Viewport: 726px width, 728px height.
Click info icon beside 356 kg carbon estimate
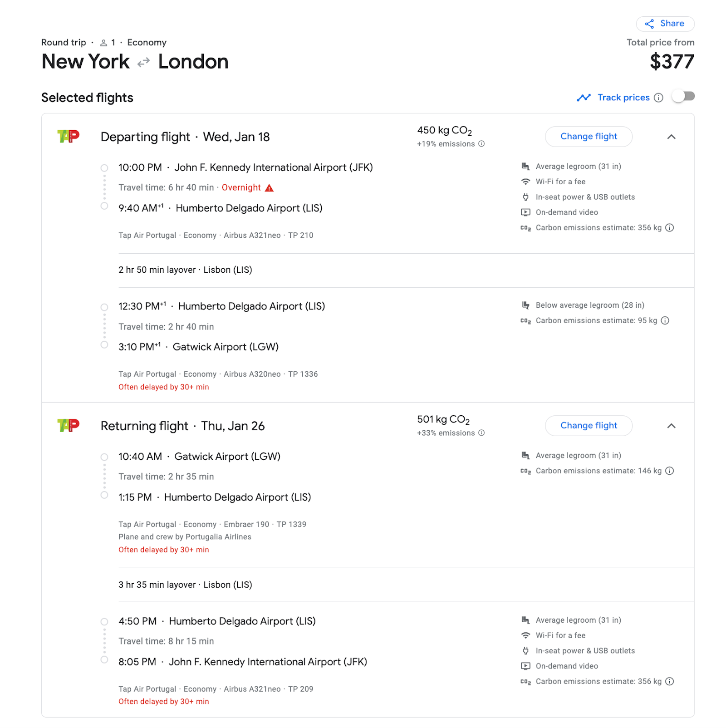point(670,228)
